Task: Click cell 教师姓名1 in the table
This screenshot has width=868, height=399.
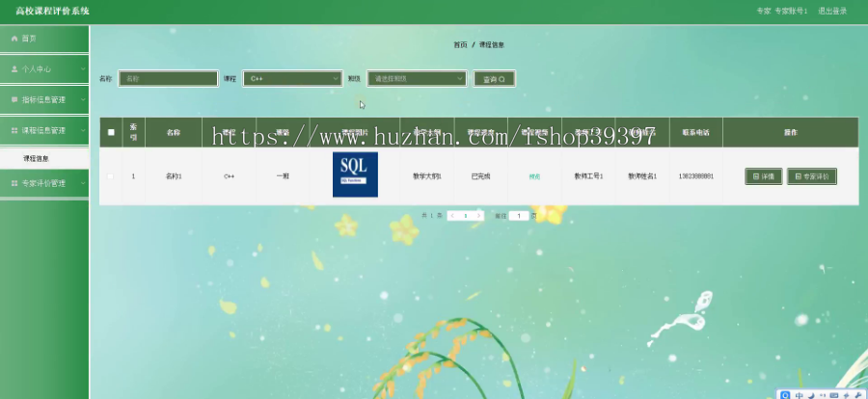Action: click(x=642, y=176)
